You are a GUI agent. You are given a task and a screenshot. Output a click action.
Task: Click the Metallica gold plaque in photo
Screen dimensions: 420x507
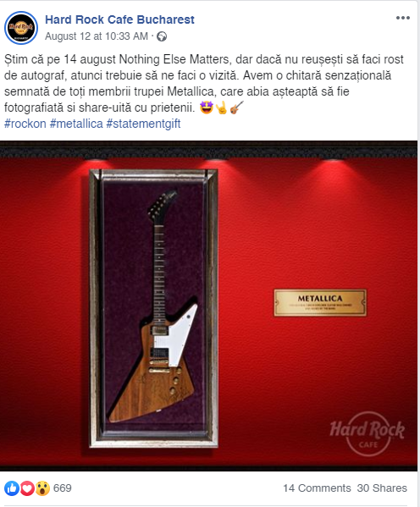click(320, 303)
